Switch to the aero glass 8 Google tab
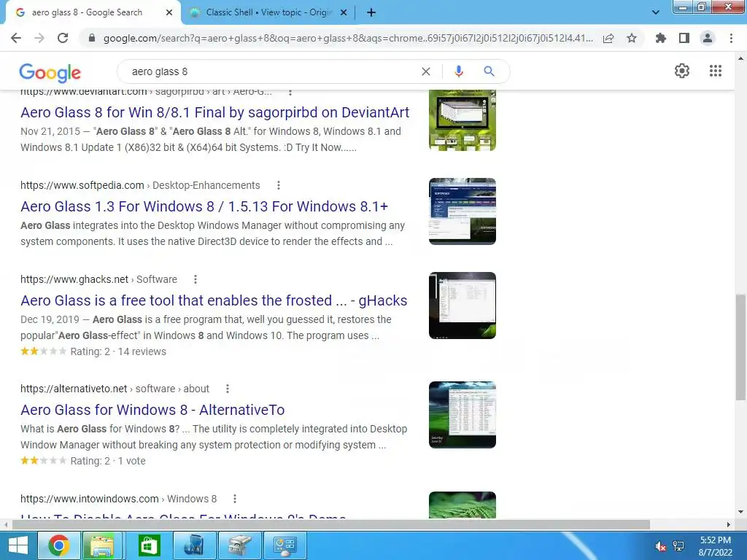This screenshot has width=747, height=560. (x=88, y=12)
